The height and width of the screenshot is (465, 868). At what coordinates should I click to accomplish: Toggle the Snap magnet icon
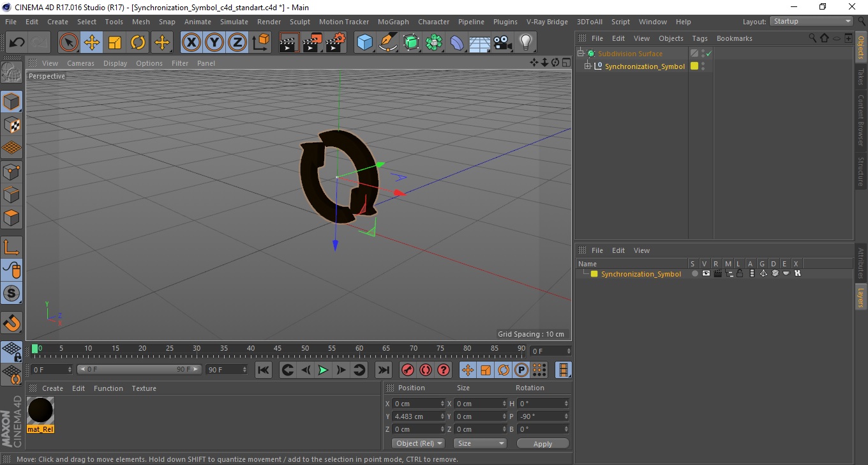coord(11,322)
